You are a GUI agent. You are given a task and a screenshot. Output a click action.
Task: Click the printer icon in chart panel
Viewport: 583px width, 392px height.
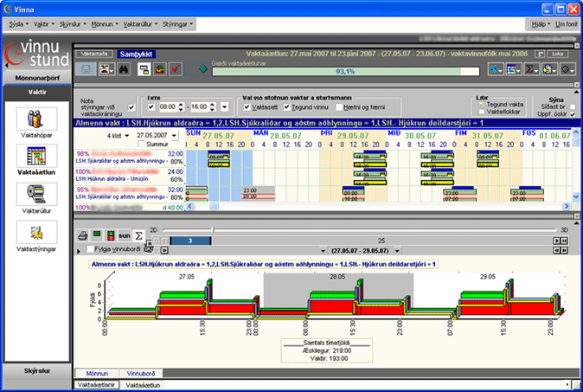pyautogui.click(x=83, y=235)
